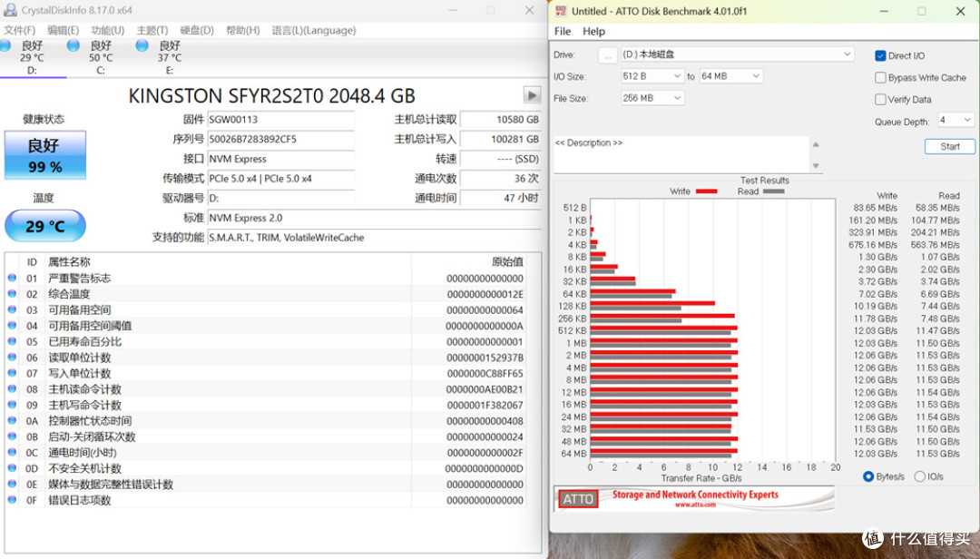980x559 pixels.
Task: Click the firmware field SGW00113
Action: [x=280, y=120]
